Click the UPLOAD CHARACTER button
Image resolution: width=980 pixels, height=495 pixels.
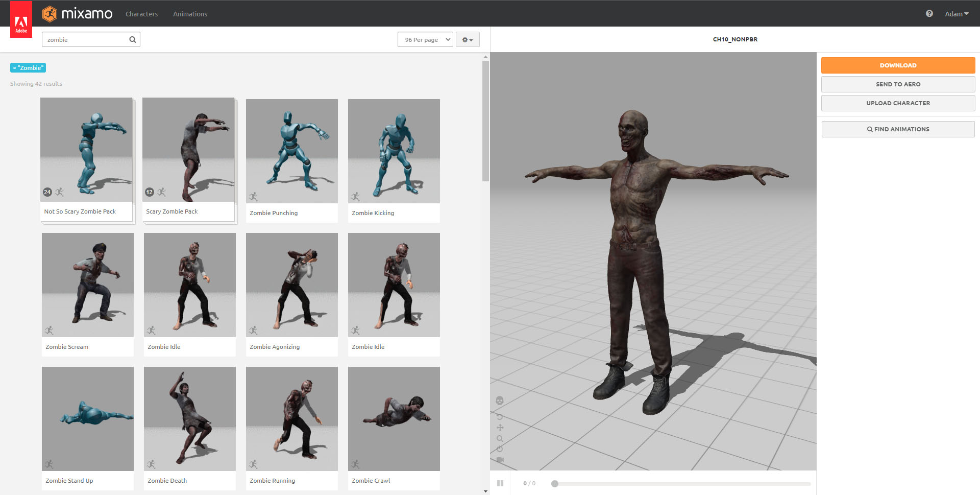(x=898, y=103)
